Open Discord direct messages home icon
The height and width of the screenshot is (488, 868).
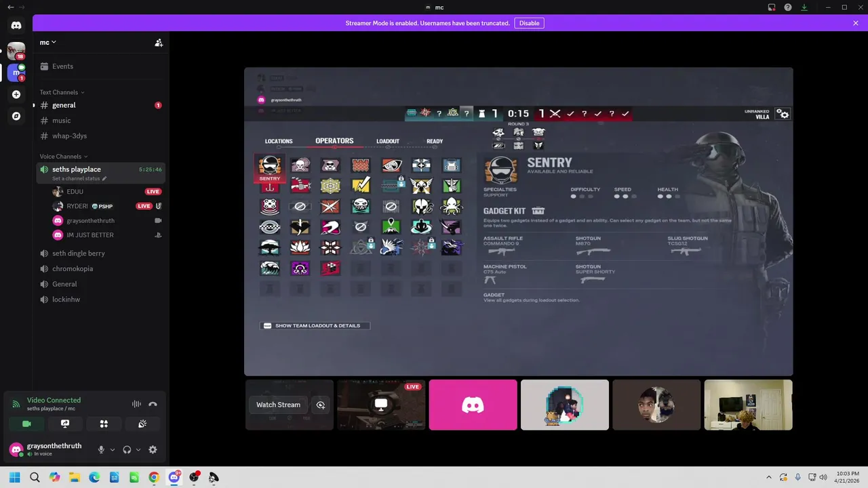pyautogui.click(x=16, y=25)
